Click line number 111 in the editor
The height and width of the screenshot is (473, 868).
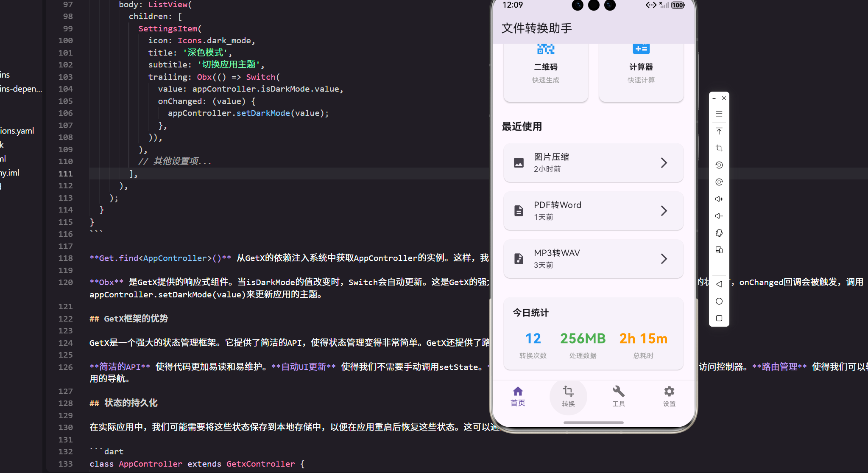pyautogui.click(x=65, y=174)
